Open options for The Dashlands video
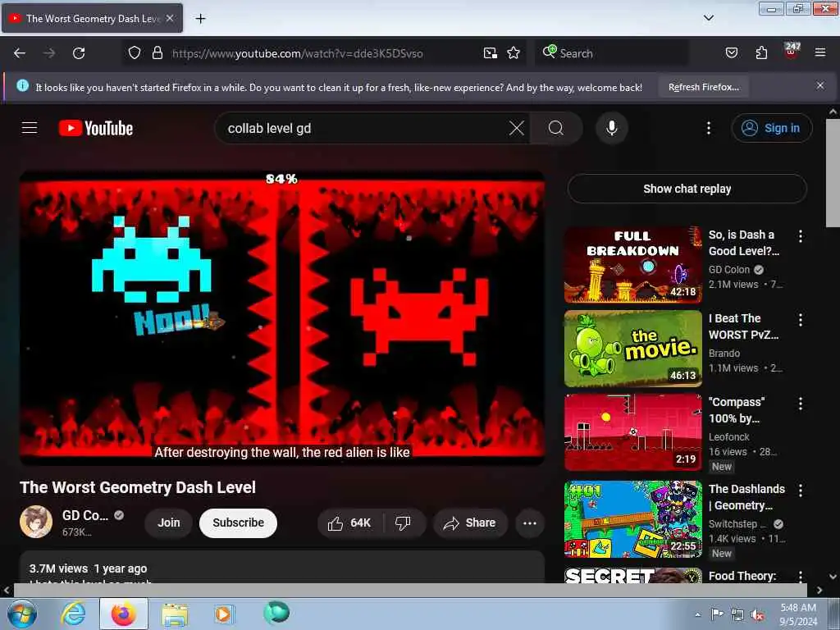 (801, 490)
